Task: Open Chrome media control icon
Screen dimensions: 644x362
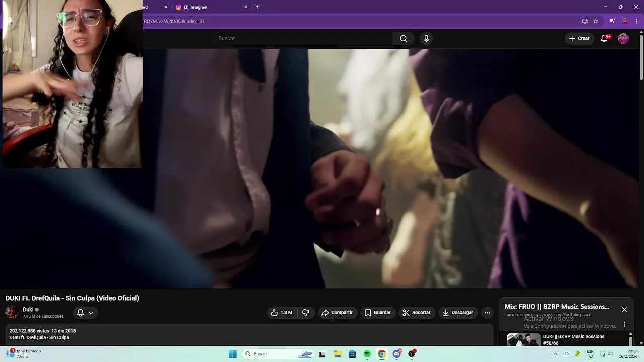Action: pyautogui.click(x=612, y=21)
